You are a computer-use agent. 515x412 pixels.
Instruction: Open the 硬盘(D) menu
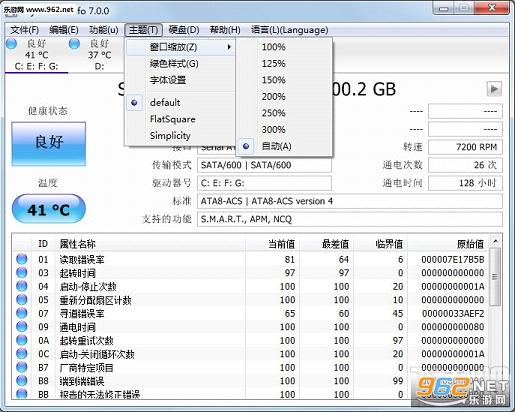[184, 30]
